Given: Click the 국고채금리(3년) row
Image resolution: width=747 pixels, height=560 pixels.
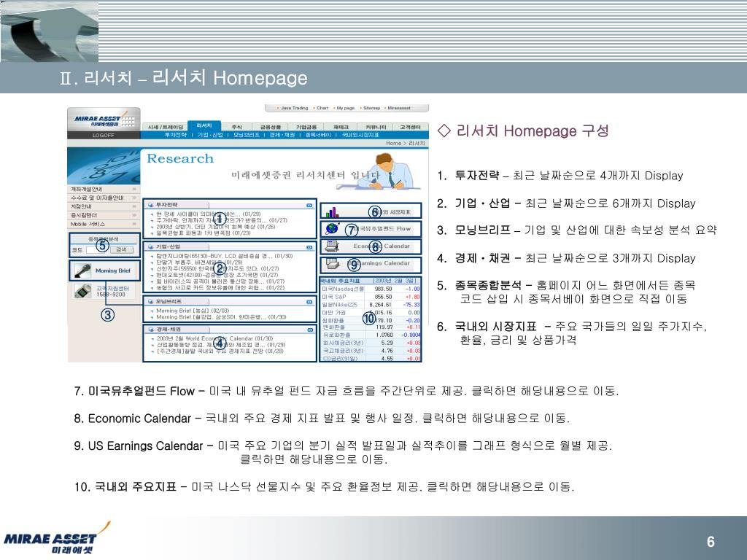Looking at the screenshot, I should click(371, 351).
